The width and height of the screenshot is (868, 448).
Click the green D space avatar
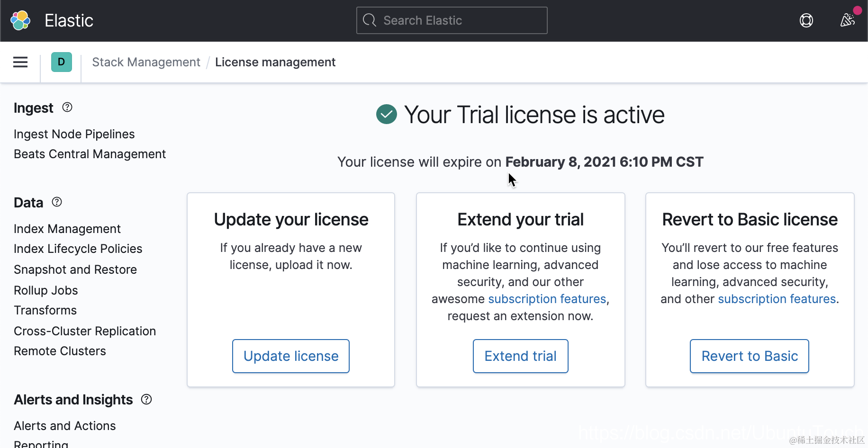click(x=62, y=62)
